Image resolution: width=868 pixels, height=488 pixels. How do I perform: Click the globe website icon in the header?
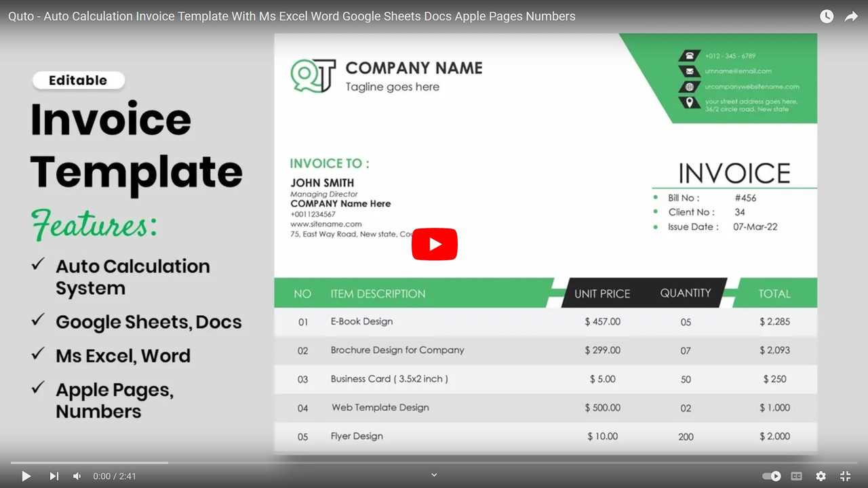point(690,87)
